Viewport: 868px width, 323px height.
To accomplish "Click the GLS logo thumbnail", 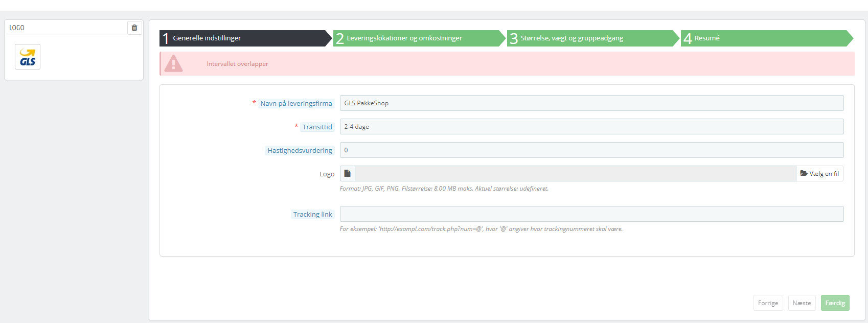I will click(28, 57).
